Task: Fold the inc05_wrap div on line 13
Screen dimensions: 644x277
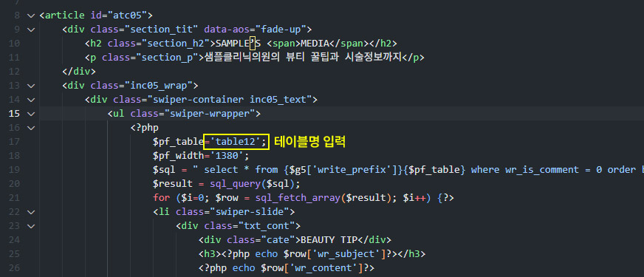Action: 31,86
